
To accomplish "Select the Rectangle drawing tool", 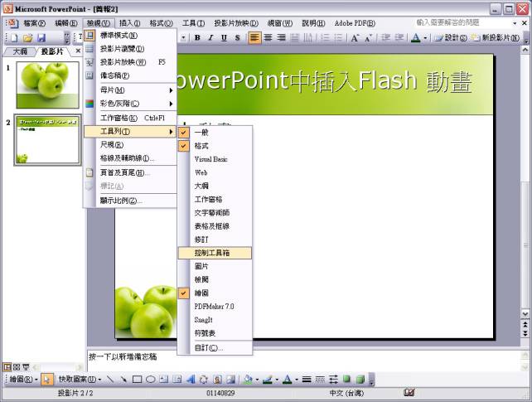I will click(x=137, y=380).
